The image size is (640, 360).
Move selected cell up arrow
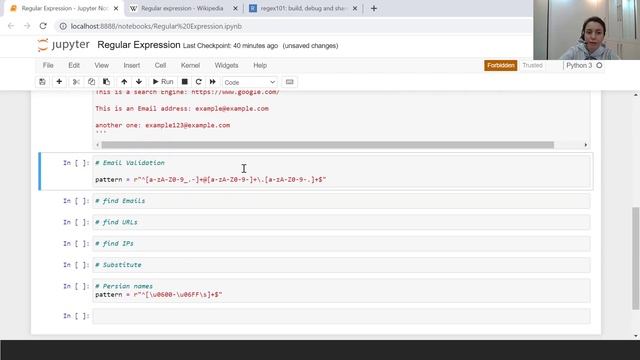coord(124,82)
